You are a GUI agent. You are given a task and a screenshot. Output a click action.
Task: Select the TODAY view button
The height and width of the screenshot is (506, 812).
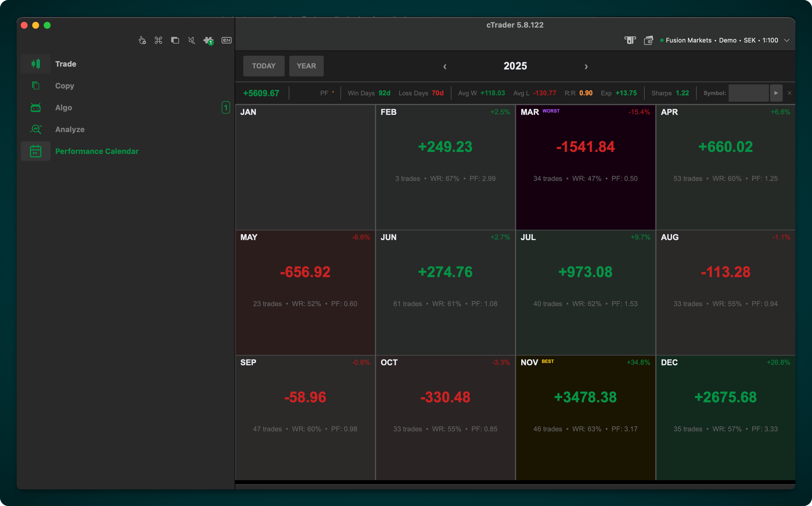(264, 66)
